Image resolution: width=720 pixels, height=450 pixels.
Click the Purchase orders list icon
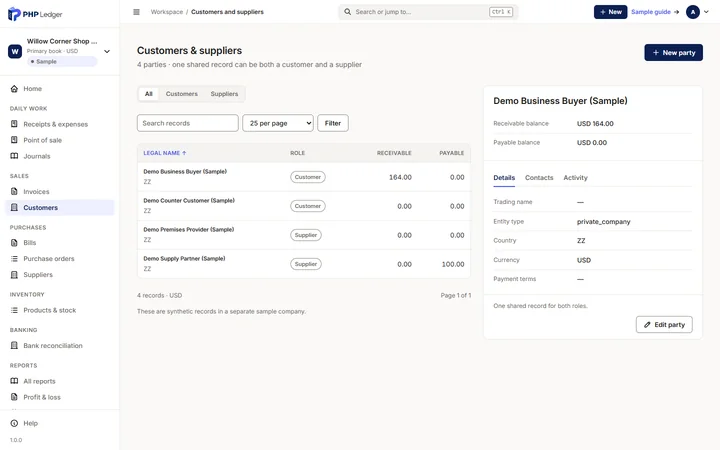14,259
